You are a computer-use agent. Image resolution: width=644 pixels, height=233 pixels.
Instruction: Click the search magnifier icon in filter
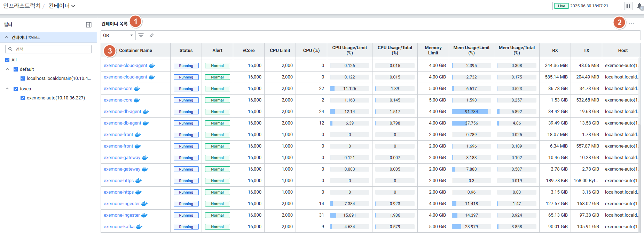click(10, 49)
